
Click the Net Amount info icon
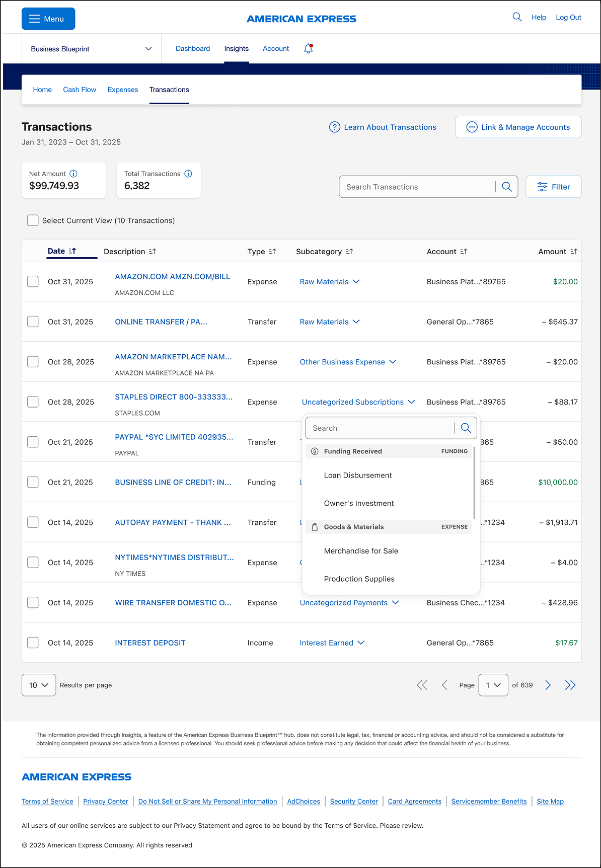[73, 174]
